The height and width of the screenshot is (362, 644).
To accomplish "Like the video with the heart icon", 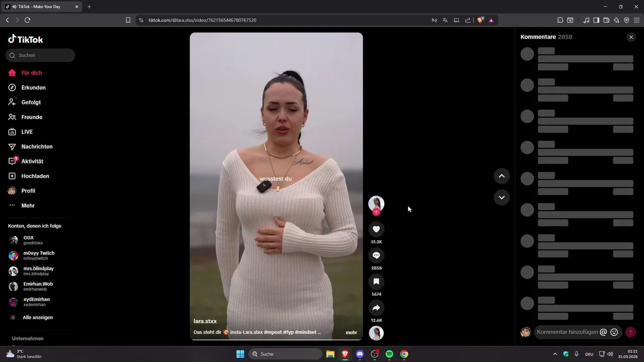I will click(376, 229).
